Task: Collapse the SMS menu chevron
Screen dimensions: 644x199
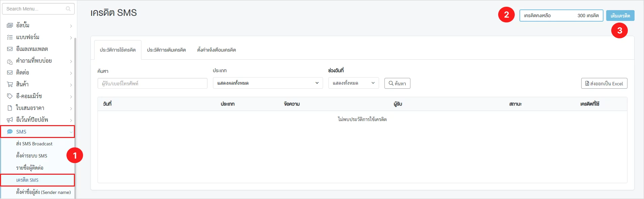Action: 71,132
